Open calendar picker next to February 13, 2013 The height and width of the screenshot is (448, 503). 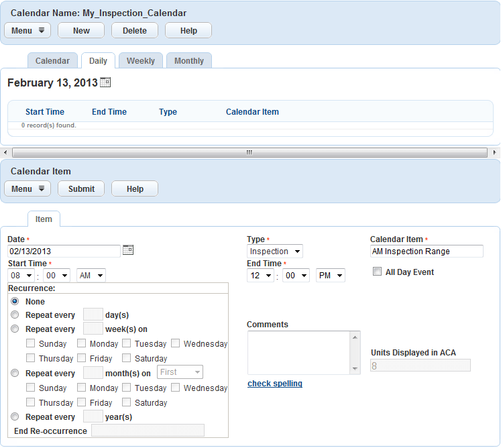pyautogui.click(x=105, y=82)
